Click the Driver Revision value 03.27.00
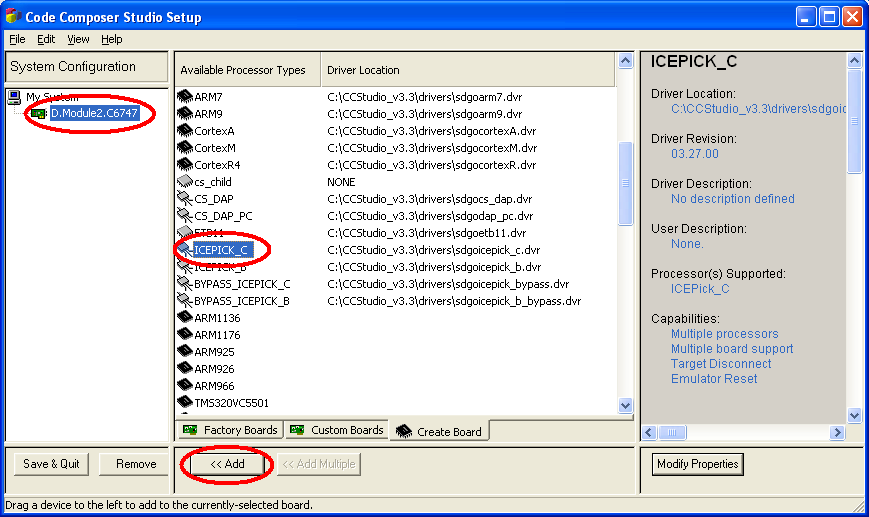This screenshot has width=869, height=517. coord(694,153)
